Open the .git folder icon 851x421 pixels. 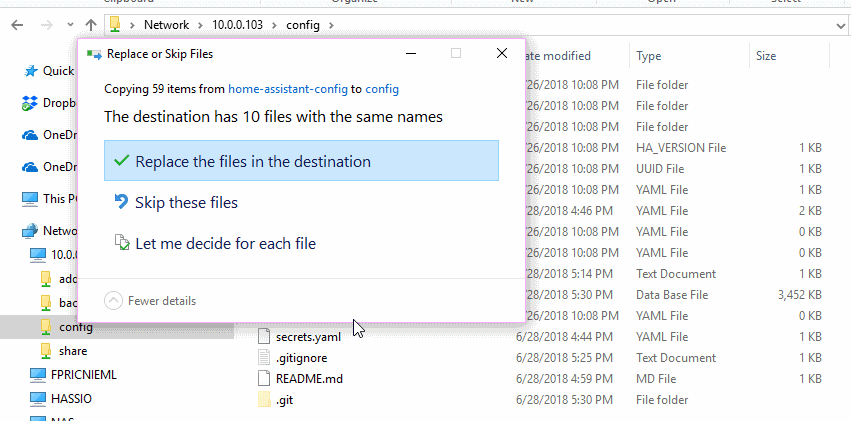(264, 400)
